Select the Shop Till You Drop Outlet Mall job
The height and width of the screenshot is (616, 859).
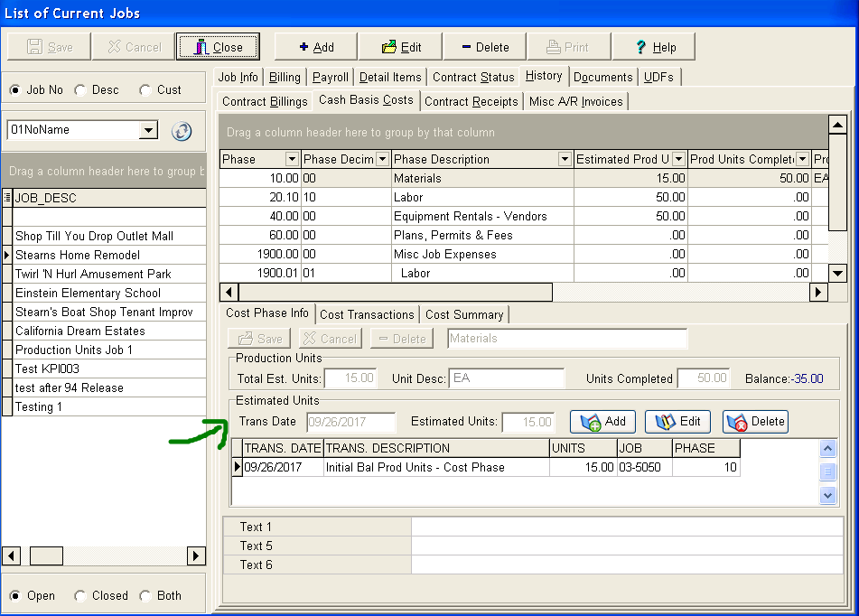109,237
